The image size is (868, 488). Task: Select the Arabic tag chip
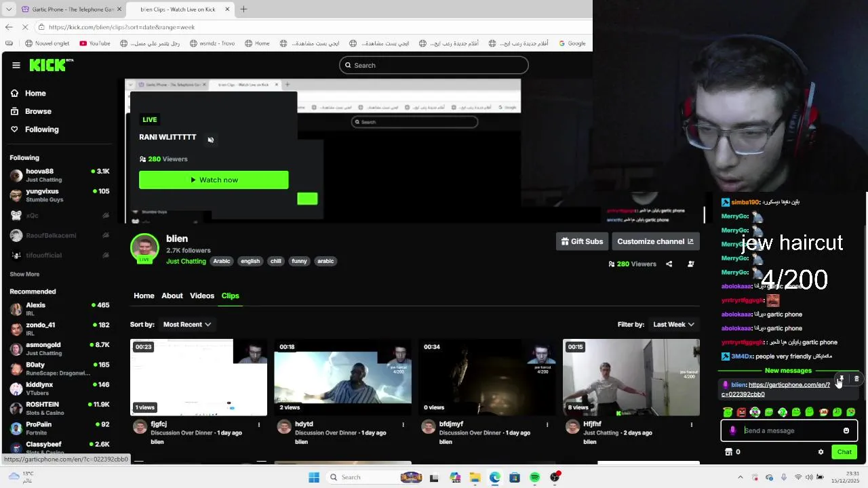pyautogui.click(x=222, y=261)
